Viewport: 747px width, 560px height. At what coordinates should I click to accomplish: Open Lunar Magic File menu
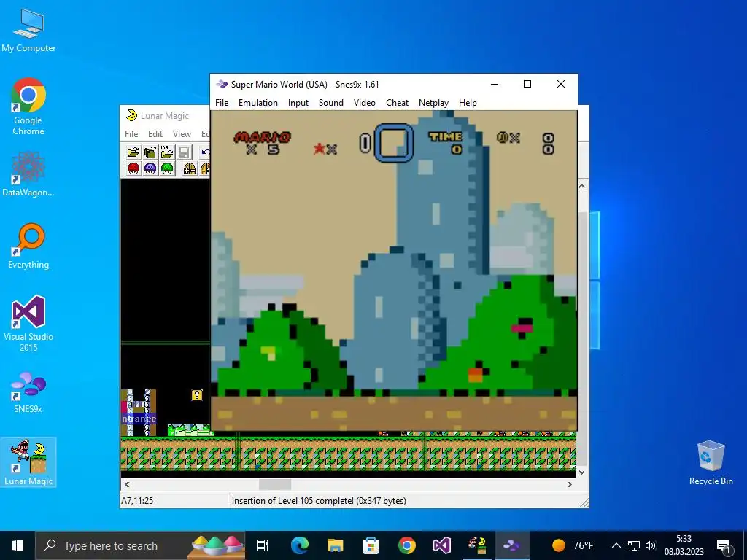pos(131,134)
